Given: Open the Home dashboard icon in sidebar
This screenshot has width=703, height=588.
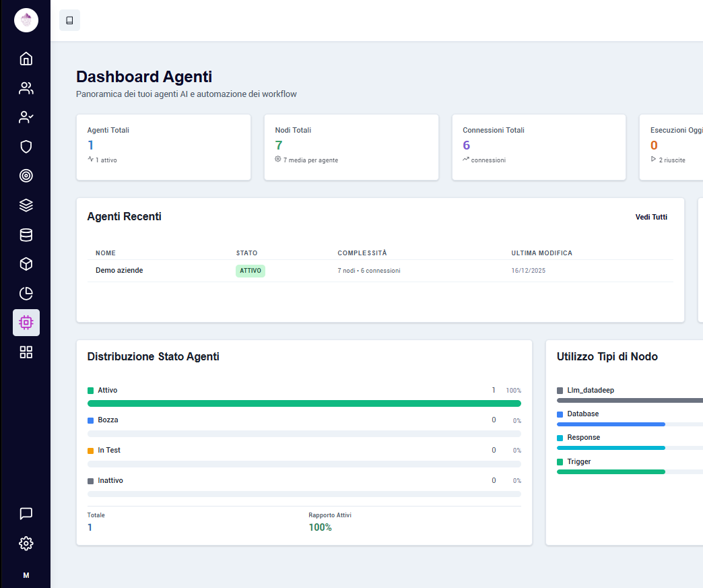Looking at the screenshot, I should pyautogui.click(x=26, y=59).
